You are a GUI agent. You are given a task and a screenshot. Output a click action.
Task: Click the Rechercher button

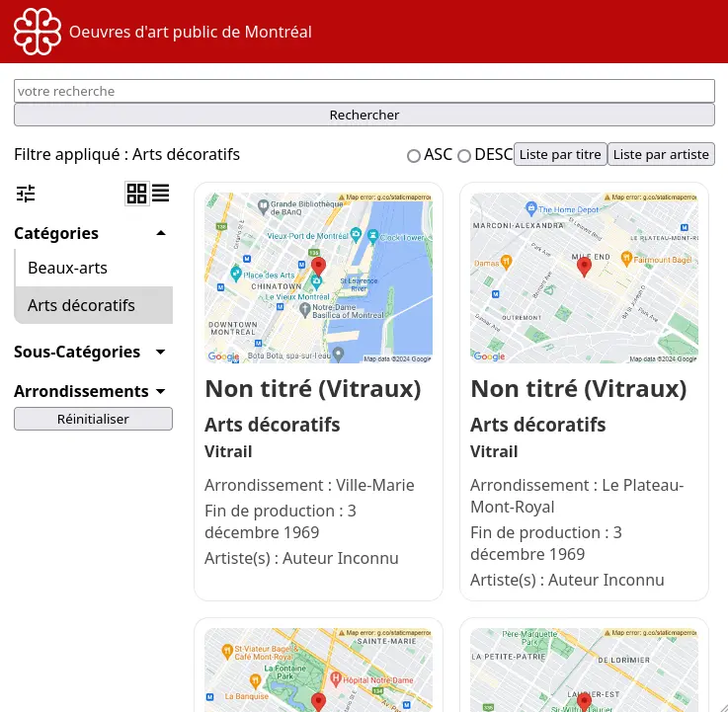point(364,115)
